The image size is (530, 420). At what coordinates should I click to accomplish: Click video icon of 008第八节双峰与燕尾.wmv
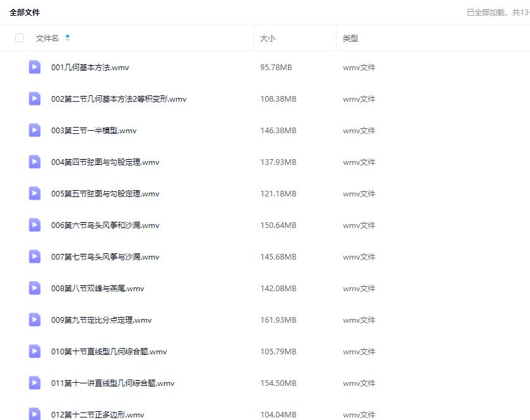click(x=35, y=288)
